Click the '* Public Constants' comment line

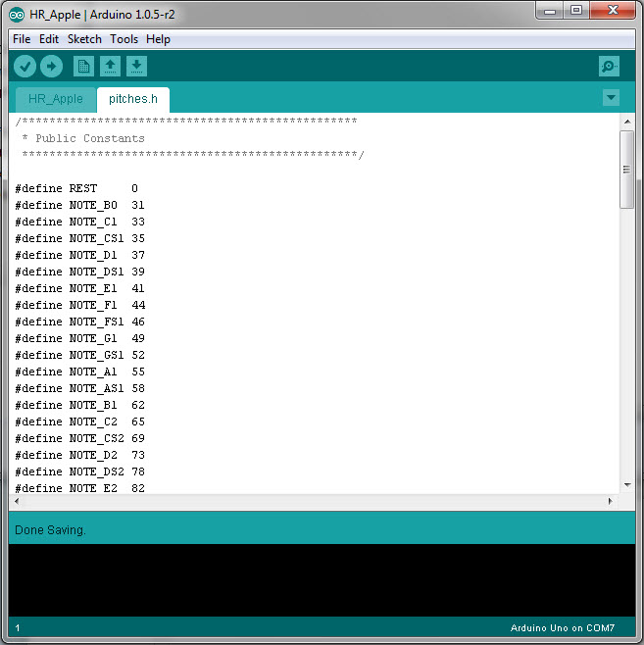83,138
